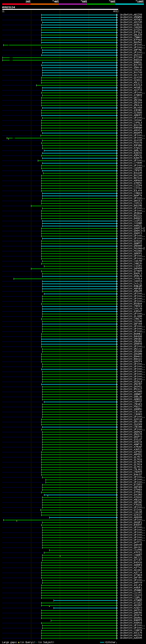146x644 pixels.
Task: Click the cyan alignment bar for UniRef100_A7UWQ5
Action: point(85,600)
